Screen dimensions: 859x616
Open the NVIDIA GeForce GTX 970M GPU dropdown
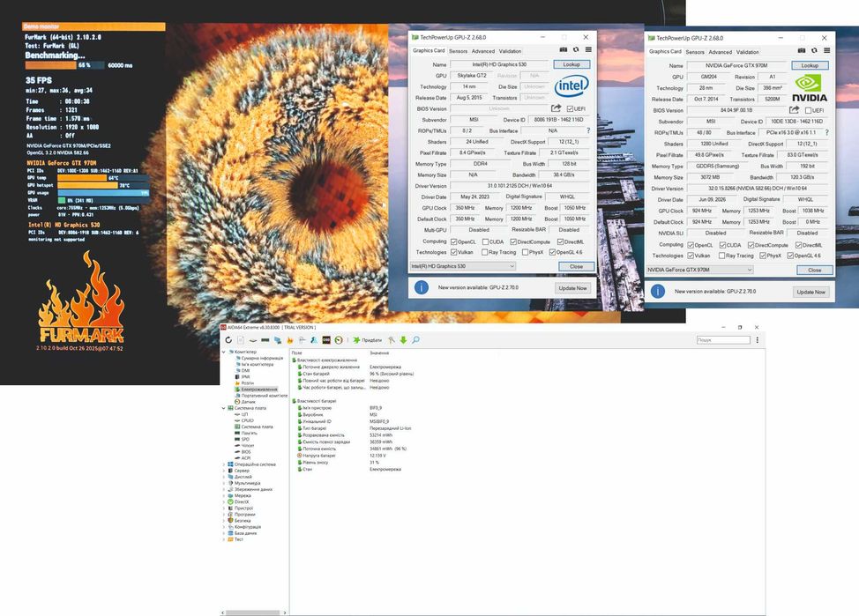(699, 270)
